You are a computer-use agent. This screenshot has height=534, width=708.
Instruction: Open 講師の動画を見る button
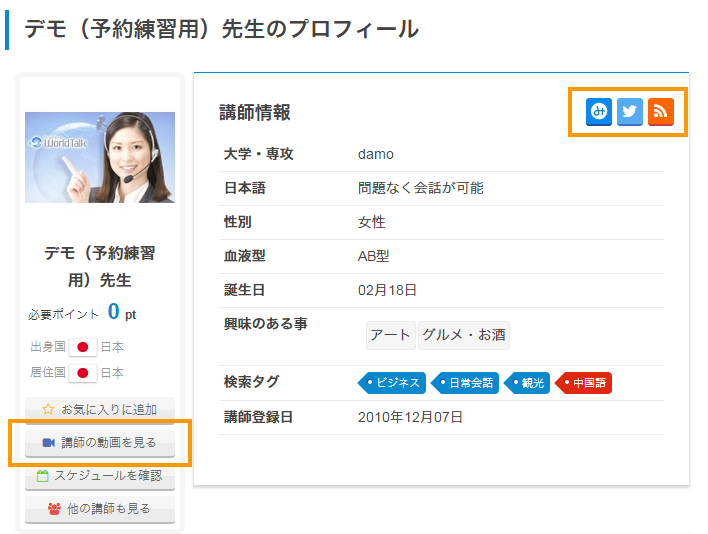click(x=100, y=443)
